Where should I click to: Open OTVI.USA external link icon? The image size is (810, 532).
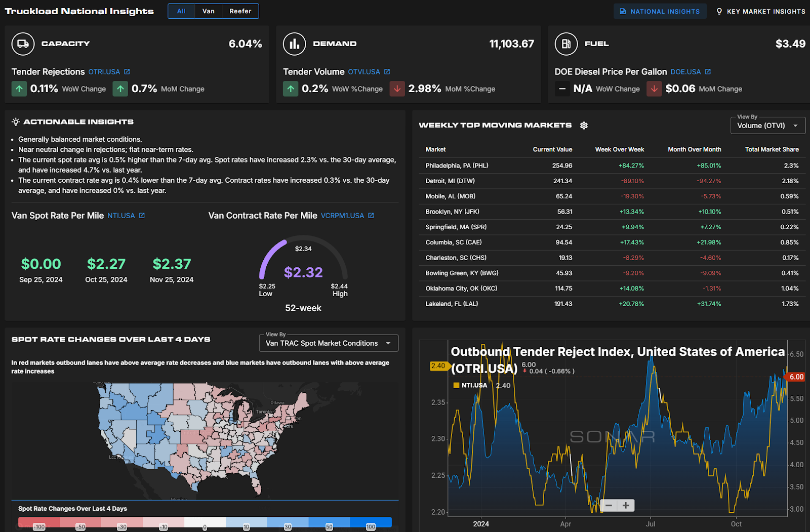(387, 72)
